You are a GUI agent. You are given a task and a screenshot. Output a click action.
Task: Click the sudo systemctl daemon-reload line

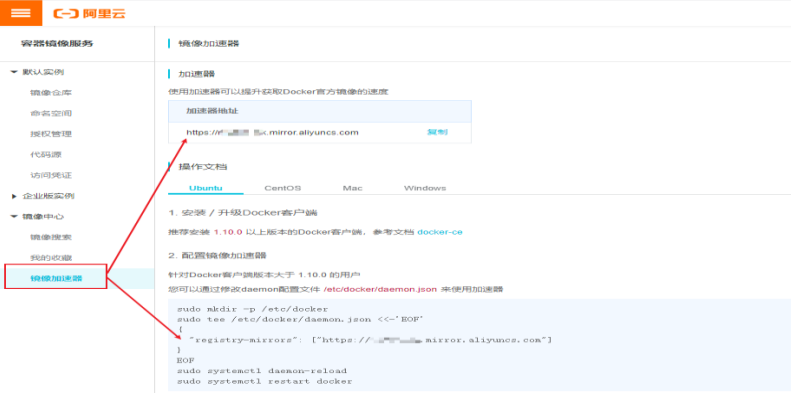pyautogui.click(x=262, y=371)
